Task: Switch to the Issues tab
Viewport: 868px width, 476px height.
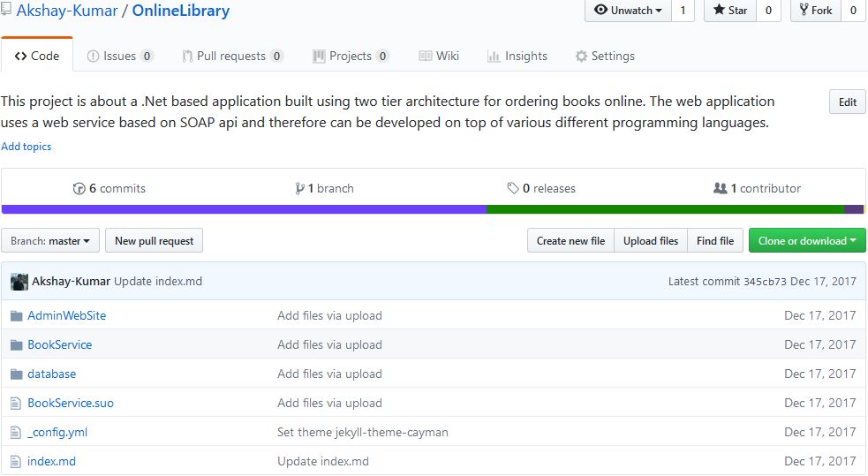Action: pyautogui.click(x=120, y=56)
